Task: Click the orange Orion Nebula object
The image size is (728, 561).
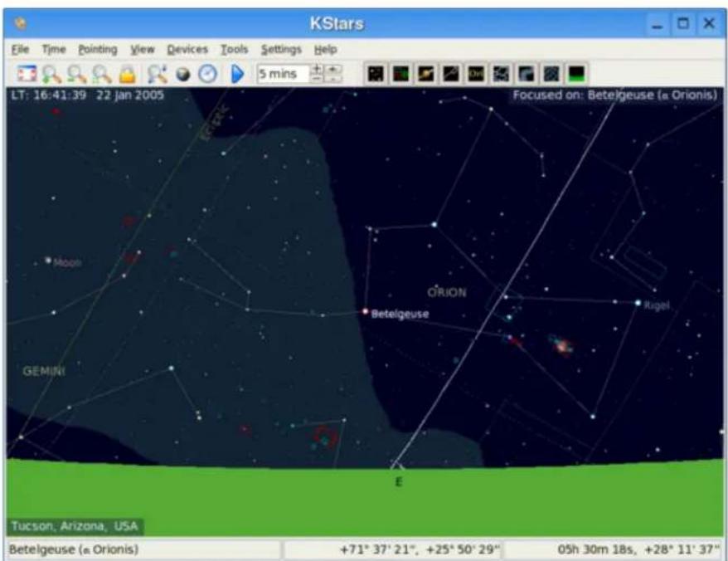Action: pos(563,346)
